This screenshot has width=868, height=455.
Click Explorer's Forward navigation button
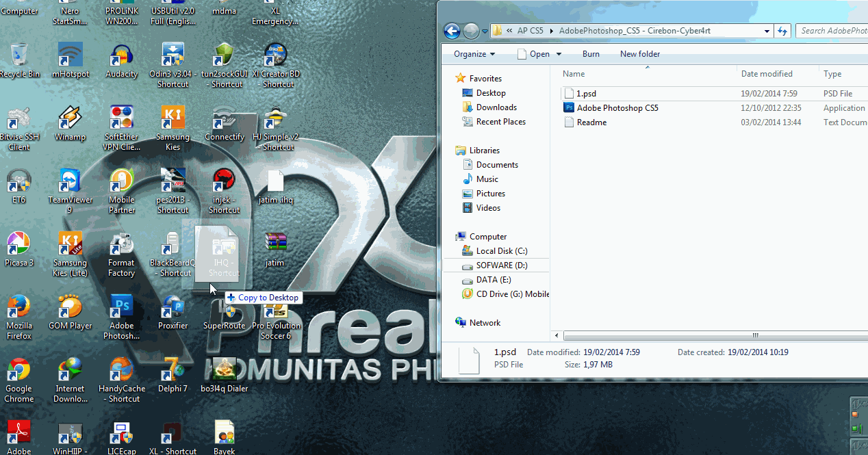click(x=471, y=31)
